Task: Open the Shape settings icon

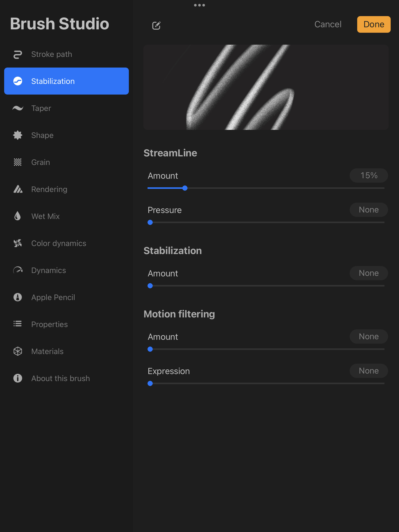Action: pyautogui.click(x=18, y=135)
